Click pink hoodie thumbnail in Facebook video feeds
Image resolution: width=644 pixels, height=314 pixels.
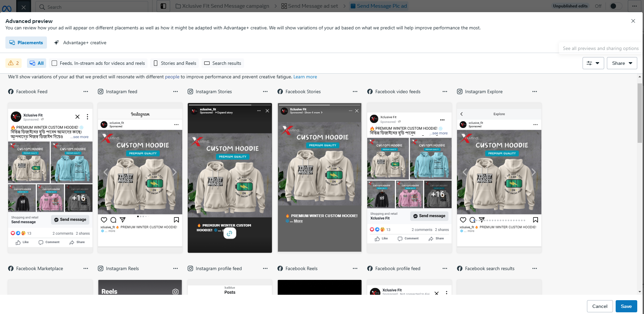[x=409, y=194]
